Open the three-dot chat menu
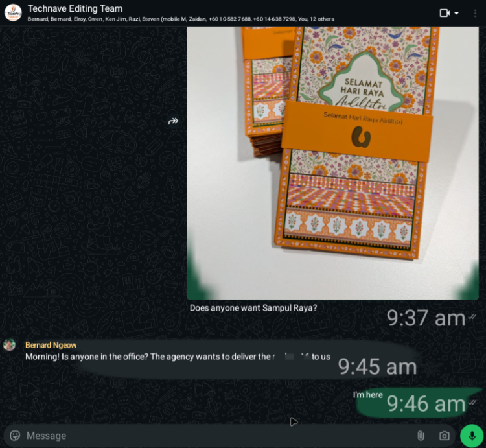 [475, 13]
